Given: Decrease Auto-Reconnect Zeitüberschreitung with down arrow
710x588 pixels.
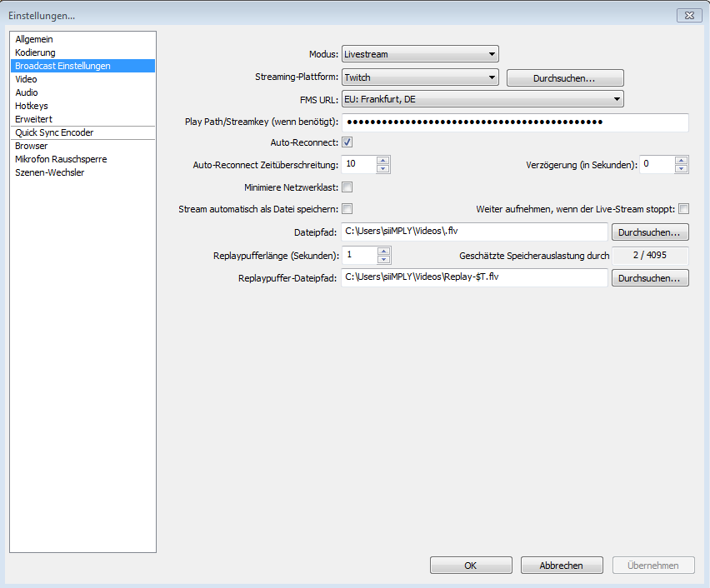Looking at the screenshot, I should pyautogui.click(x=383, y=169).
